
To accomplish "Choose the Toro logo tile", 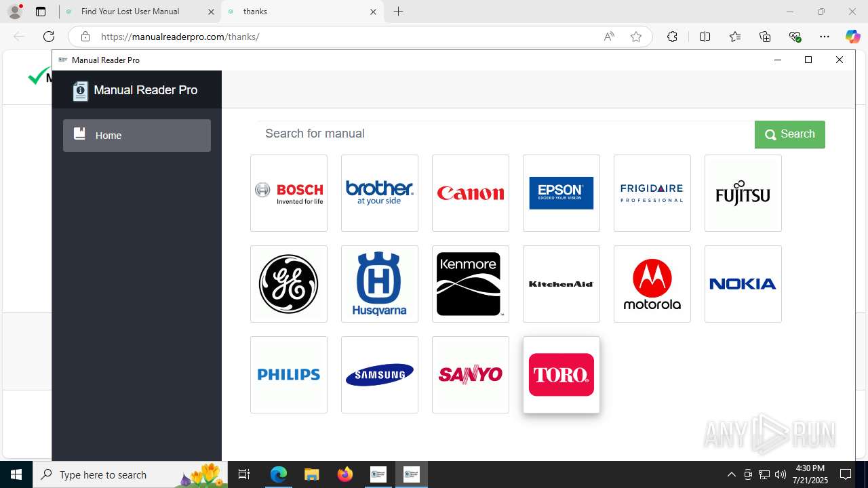I will coord(561,375).
